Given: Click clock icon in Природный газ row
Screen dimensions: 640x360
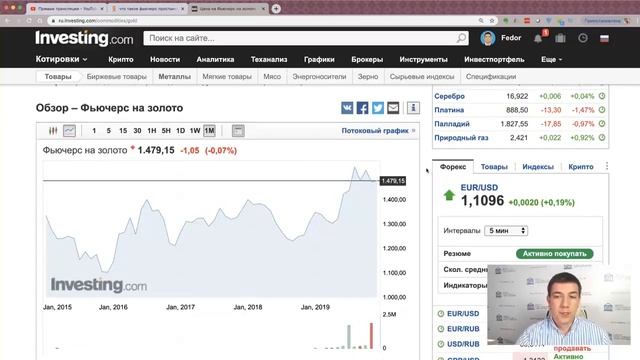Looking at the screenshot, I should [x=602, y=138].
